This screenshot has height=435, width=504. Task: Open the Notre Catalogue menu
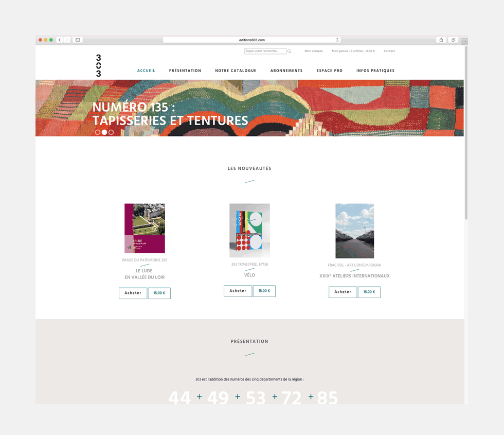click(236, 71)
